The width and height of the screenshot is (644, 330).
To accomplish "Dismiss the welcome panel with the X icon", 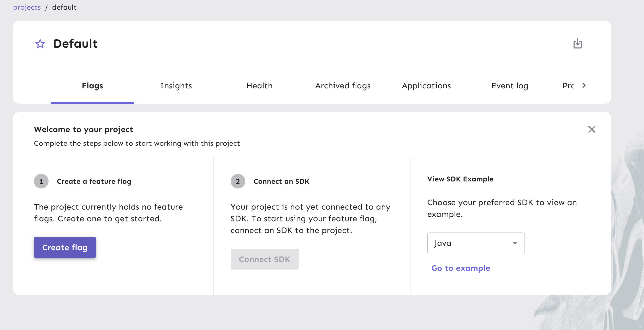I will 592,129.
